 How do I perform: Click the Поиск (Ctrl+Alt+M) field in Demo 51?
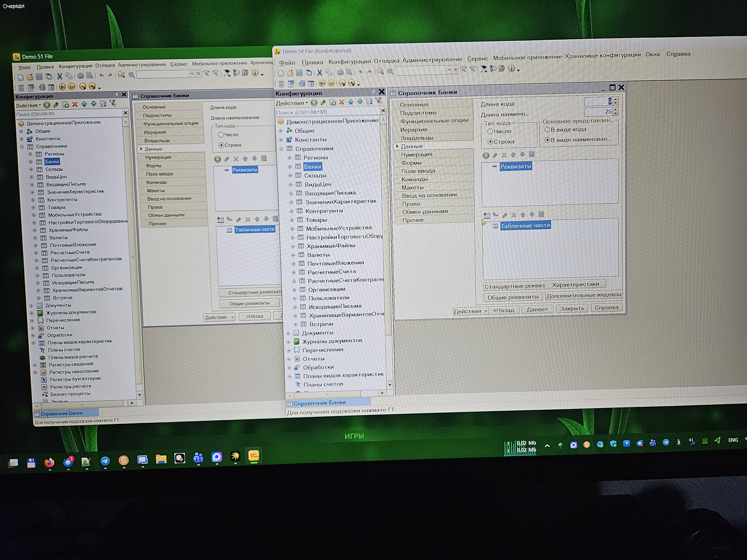(69, 114)
